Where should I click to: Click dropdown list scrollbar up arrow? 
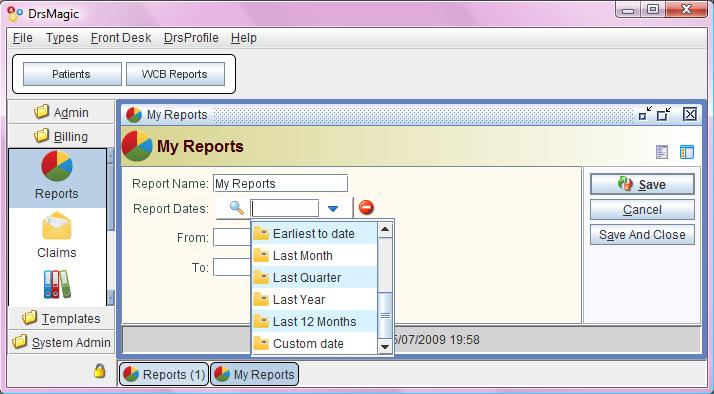point(385,230)
